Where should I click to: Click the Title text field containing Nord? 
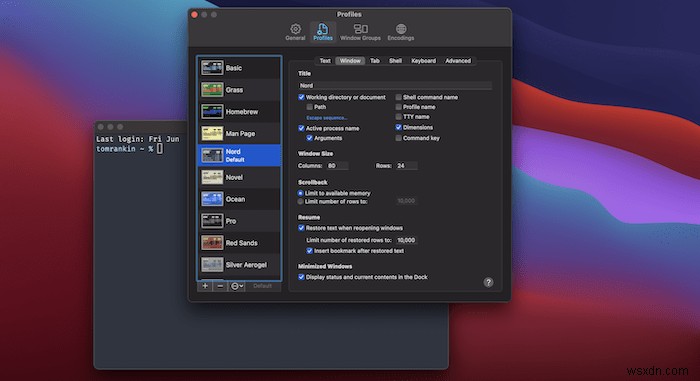(395, 85)
